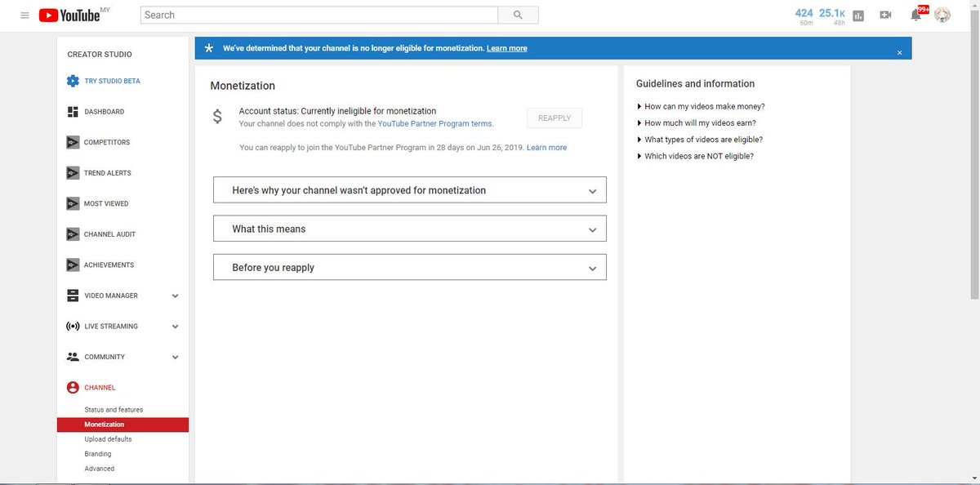
Task: Click the dollar sign monetization icon
Action: click(217, 117)
